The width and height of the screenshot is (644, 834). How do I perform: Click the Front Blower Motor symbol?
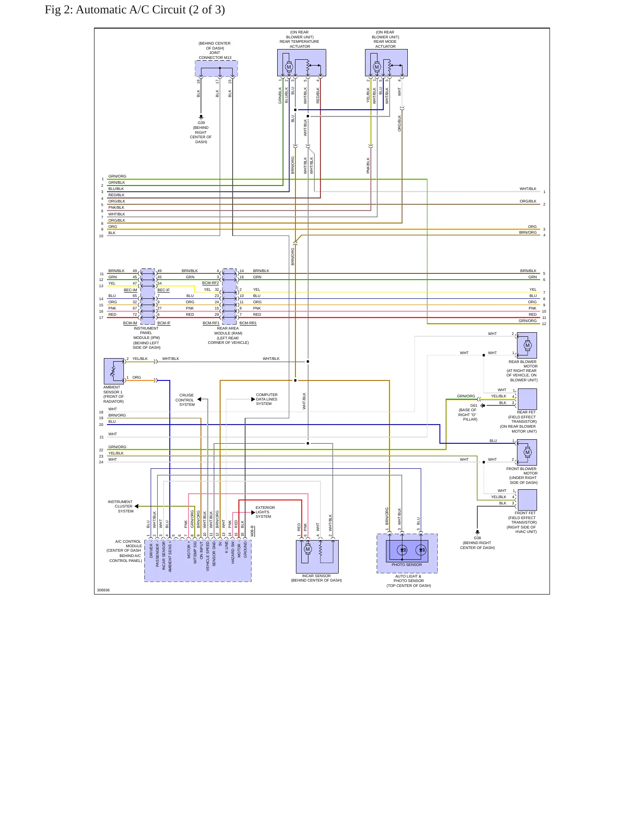pyautogui.click(x=527, y=452)
